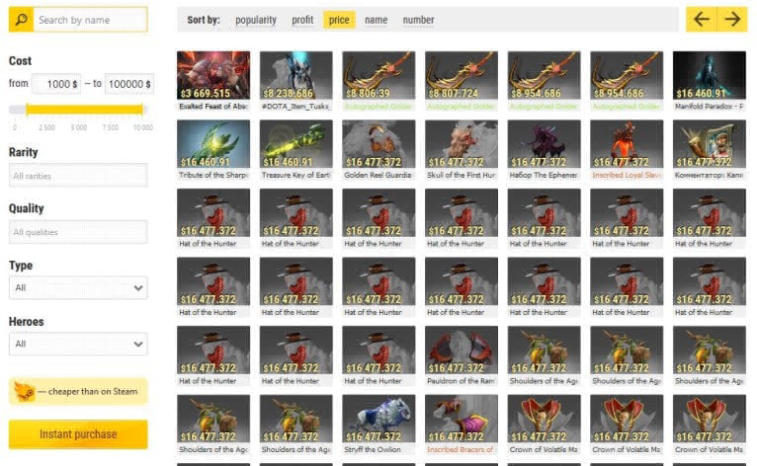757x466 pixels.
Task: Open Treasure Key of Earth item
Action: click(296, 150)
